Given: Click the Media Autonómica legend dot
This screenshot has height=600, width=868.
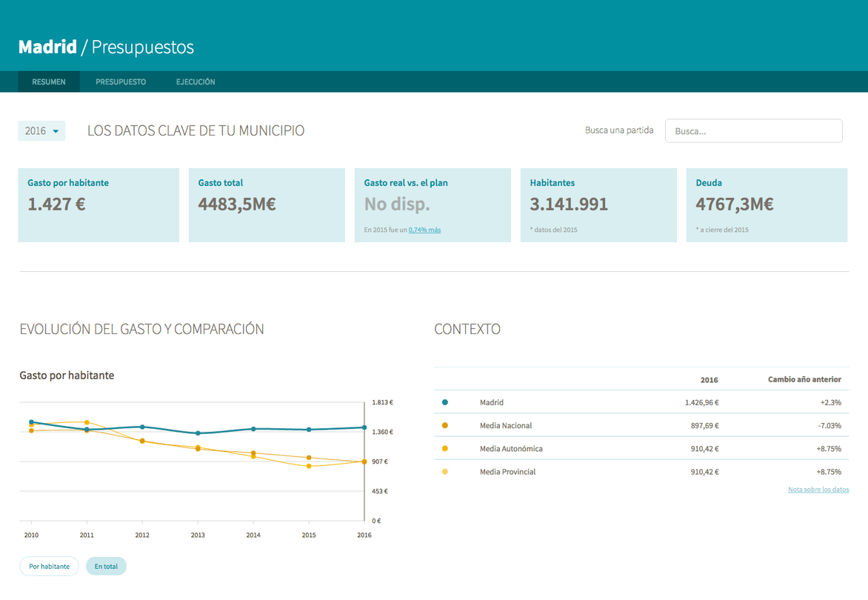Looking at the screenshot, I should click(445, 449).
